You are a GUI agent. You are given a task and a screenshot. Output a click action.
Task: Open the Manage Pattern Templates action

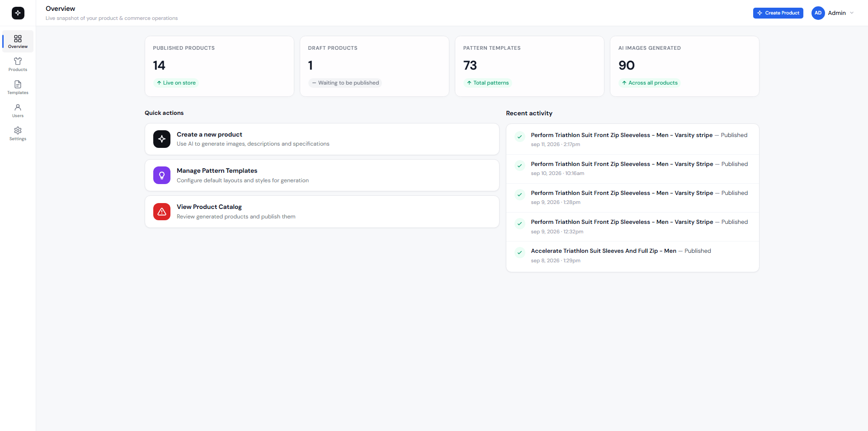[322, 175]
